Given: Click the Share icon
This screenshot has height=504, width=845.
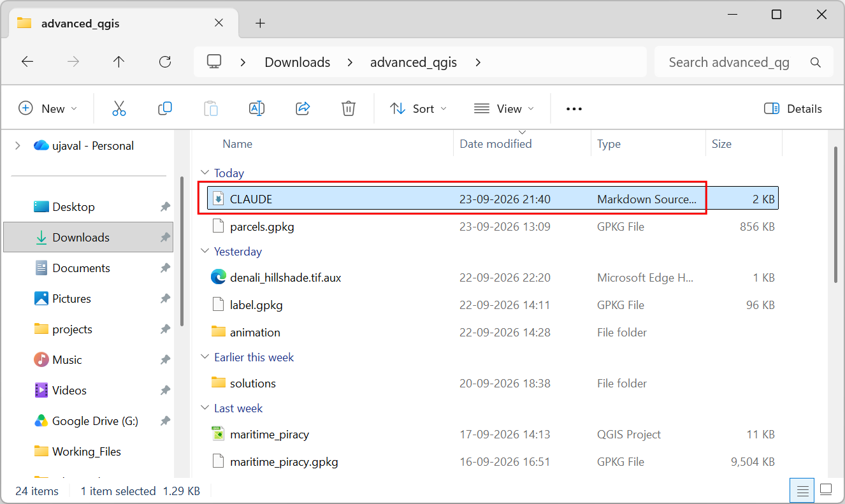Looking at the screenshot, I should tap(303, 109).
